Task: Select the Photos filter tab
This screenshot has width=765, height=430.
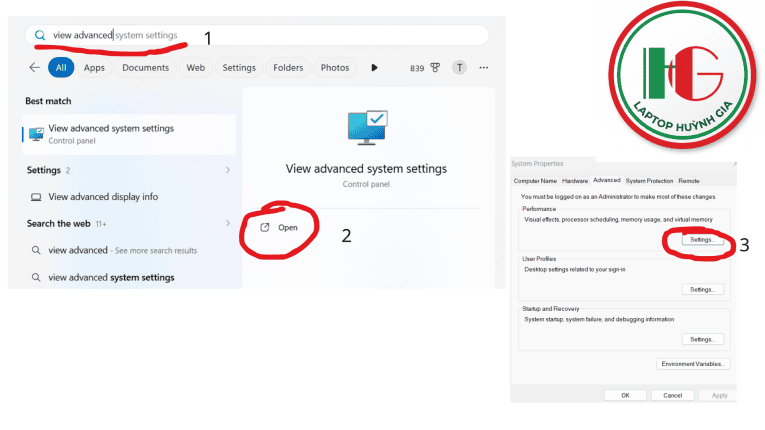Action: (335, 68)
